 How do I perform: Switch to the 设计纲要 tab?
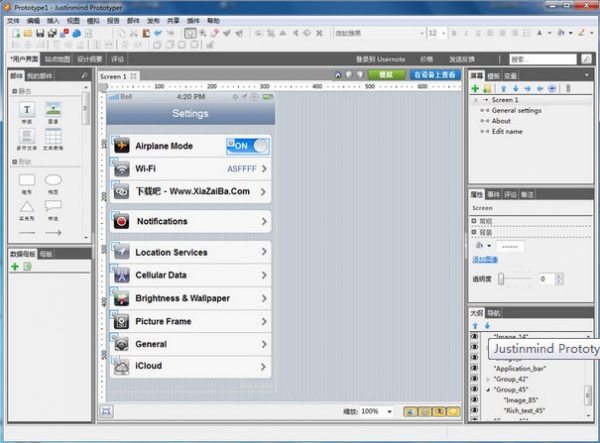click(x=90, y=59)
